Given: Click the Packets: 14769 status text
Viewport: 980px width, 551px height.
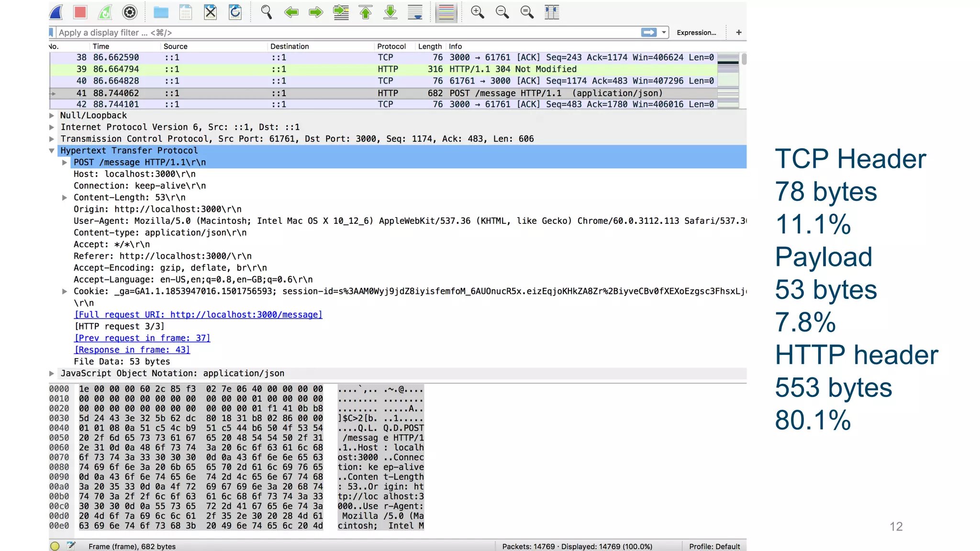Looking at the screenshot, I should point(577,546).
